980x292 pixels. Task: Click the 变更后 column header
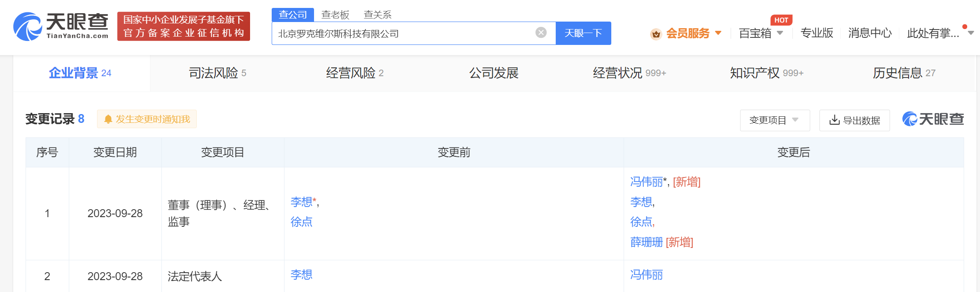[793, 152]
